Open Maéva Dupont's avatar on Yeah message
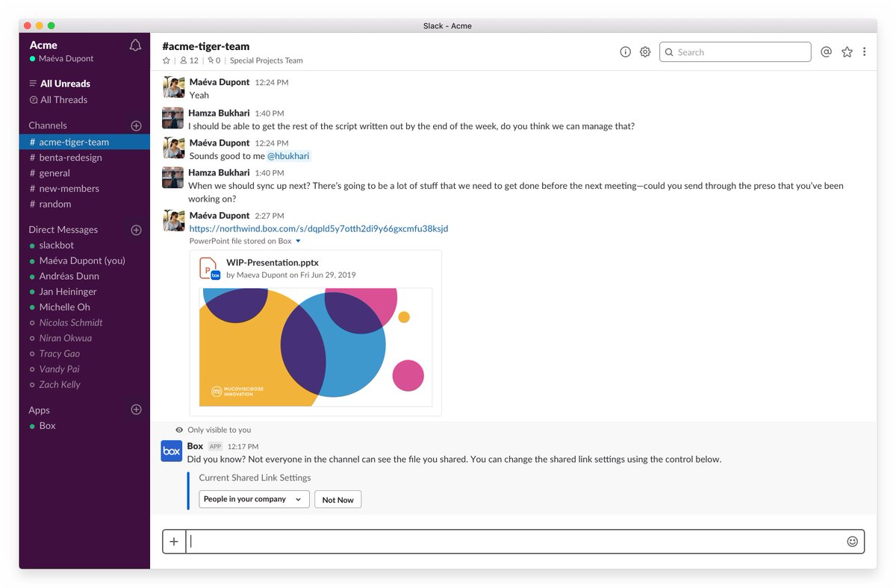Screen dimensions: 896x588 pyautogui.click(x=172, y=87)
